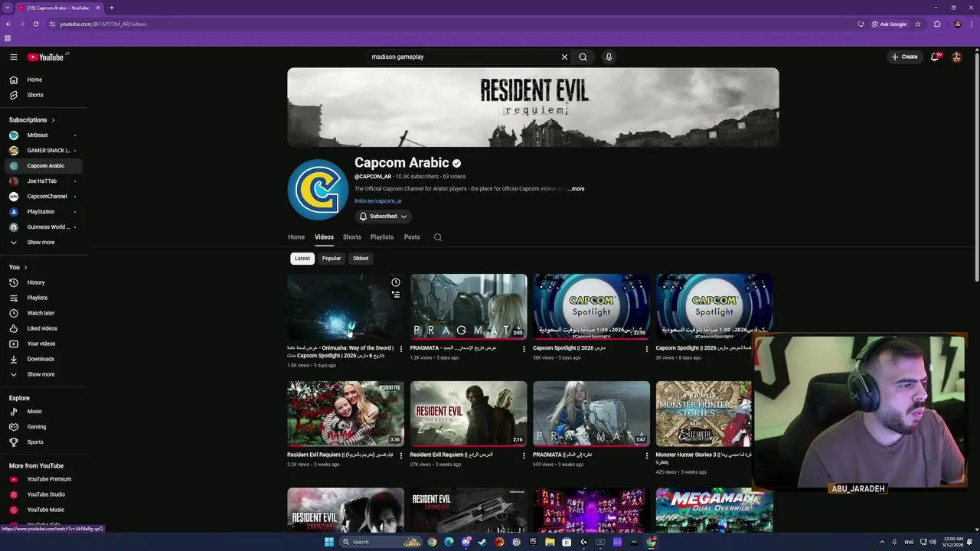Screen dimensions: 980x551
Task: Open a new Chrome tab
Action: (111, 8)
